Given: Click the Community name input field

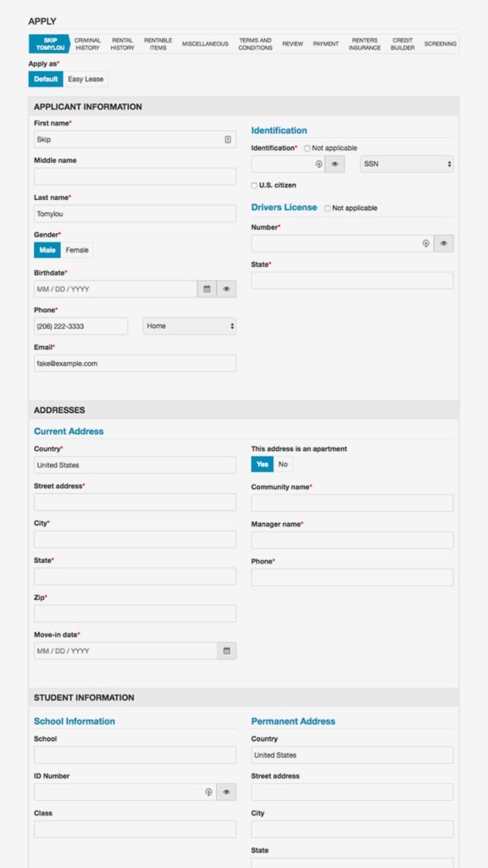Looking at the screenshot, I should click(x=352, y=504).
